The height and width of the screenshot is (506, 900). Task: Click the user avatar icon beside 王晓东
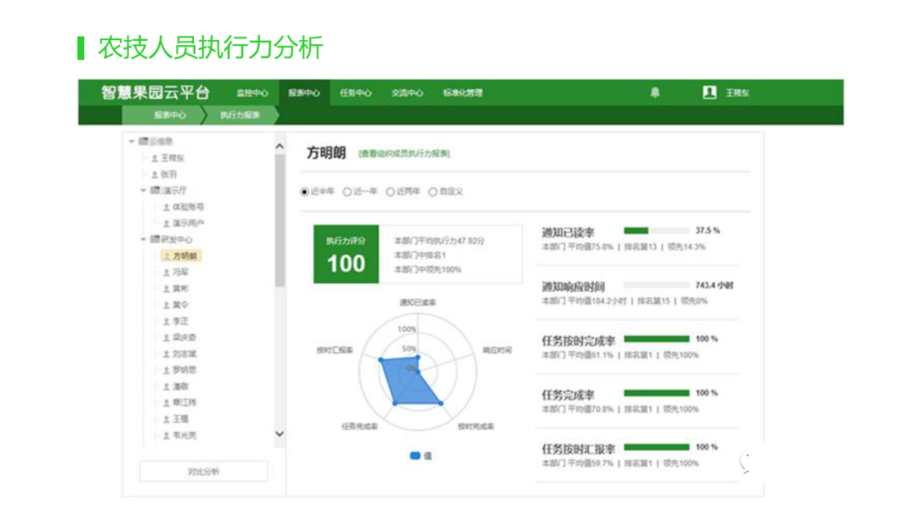tap(709, 93)
